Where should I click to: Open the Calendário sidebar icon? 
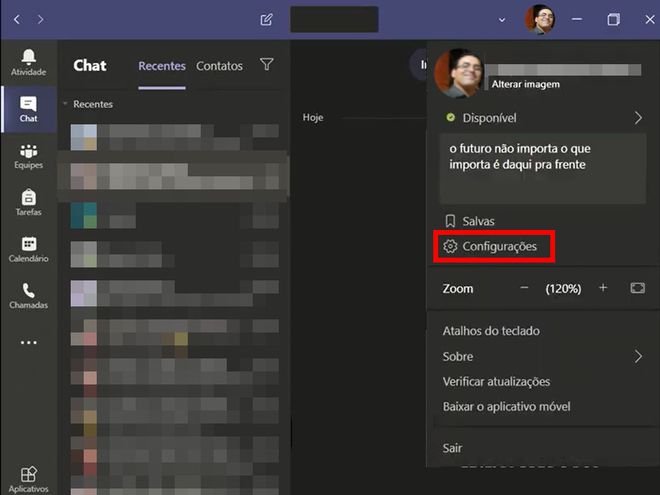coord(29,249)
